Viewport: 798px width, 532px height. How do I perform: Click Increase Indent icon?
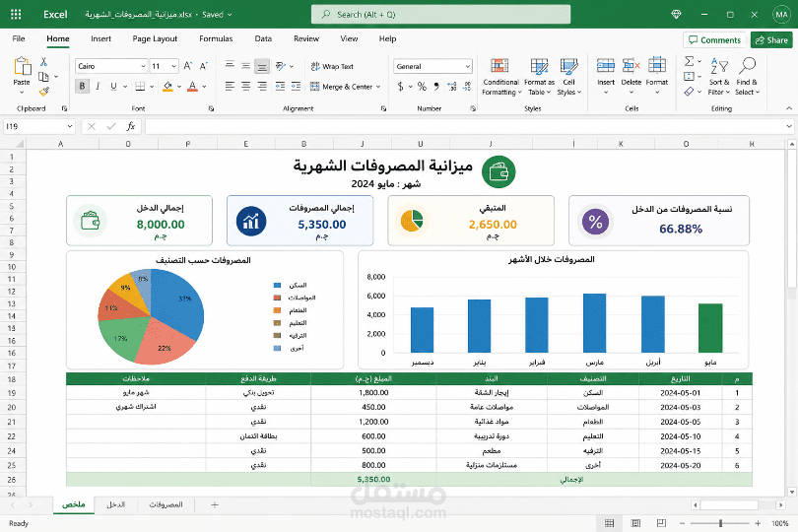(x=297, y=87)
